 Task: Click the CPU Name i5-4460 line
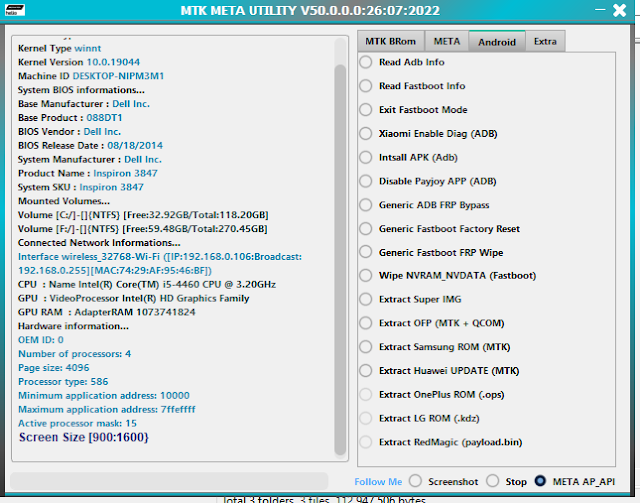pos(147,284)
